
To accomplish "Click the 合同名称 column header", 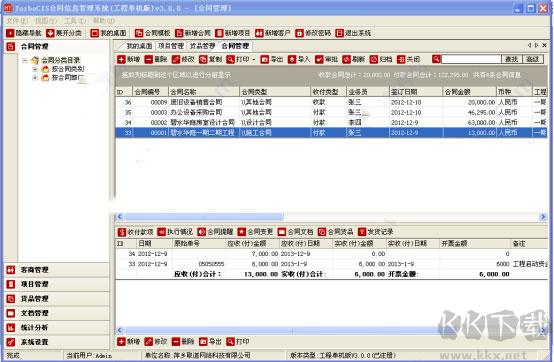I will pyautogui.click(x=204, y=92).
